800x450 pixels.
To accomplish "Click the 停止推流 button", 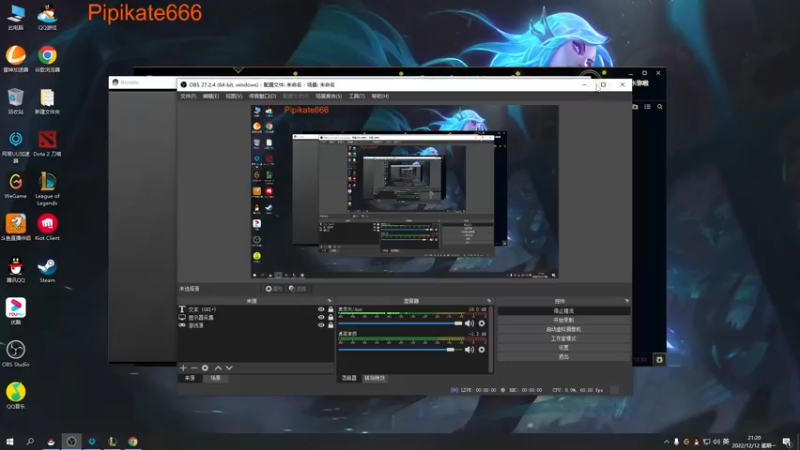I will (x=563, y=311).
